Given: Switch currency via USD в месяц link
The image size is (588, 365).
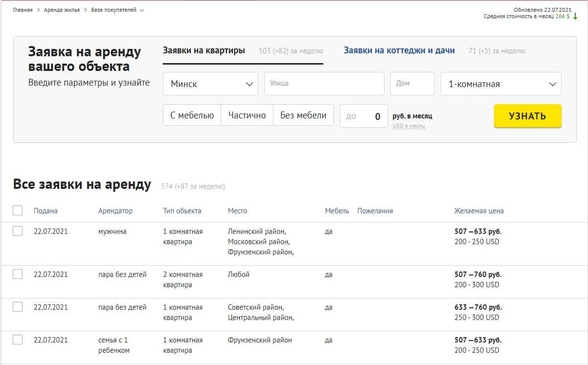Looking at the screenshot, I should (408, 126).
